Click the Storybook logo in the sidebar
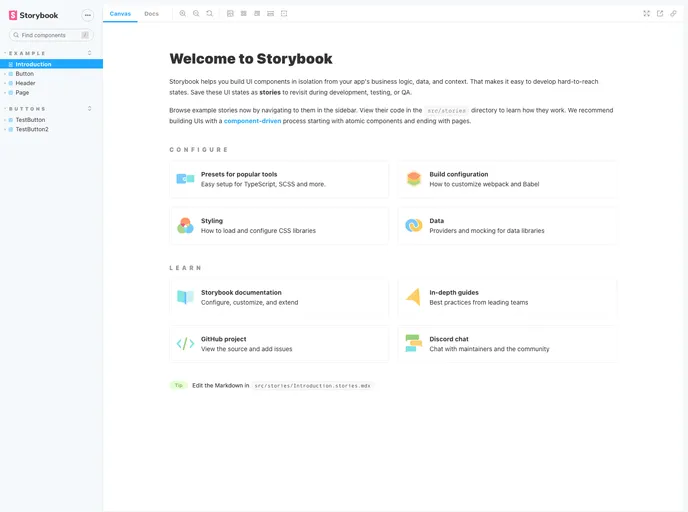 tap(33, 15)
